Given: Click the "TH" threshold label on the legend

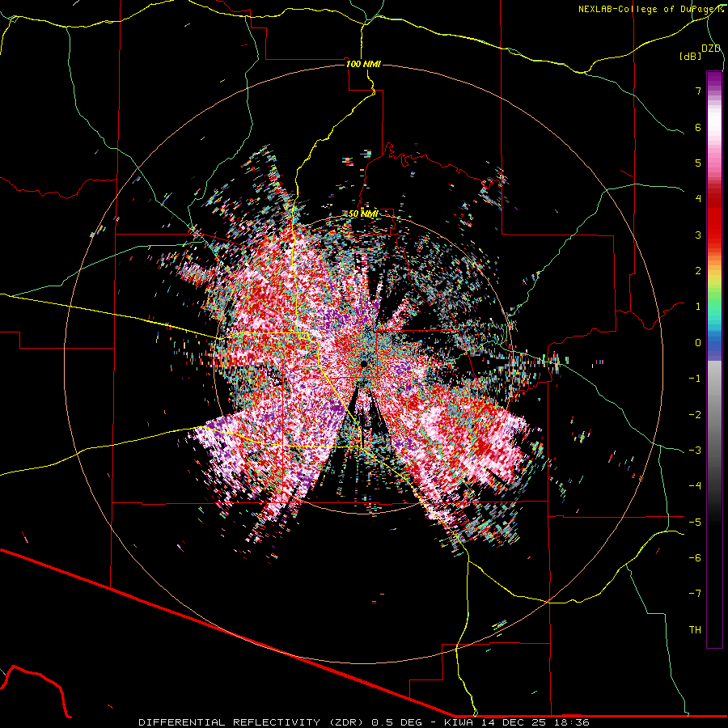Looking at the screenshot, I should pyautogui.click(x=695, y=630).
